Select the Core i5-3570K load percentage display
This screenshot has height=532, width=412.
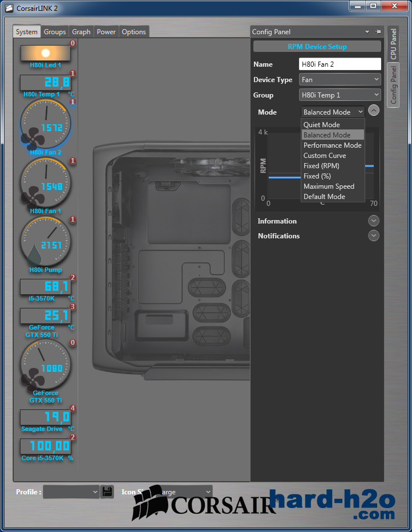point(46,446)
